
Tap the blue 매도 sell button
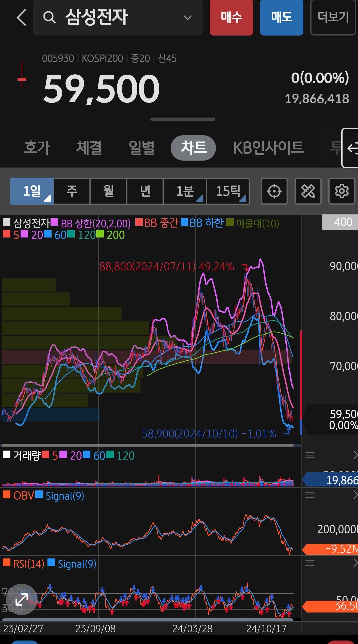click(282, 18)
